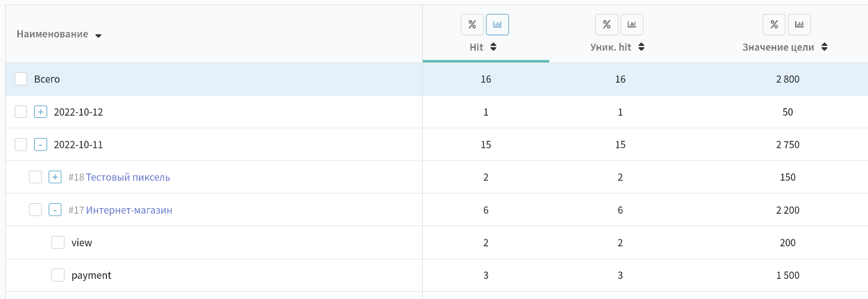Click the percent icon above Уник. hit

(x=606, y=24)
